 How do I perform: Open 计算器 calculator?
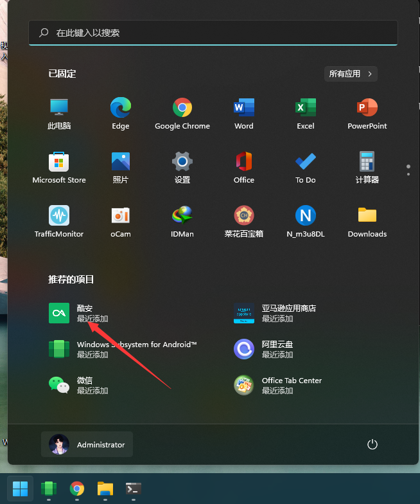point(367,168)
